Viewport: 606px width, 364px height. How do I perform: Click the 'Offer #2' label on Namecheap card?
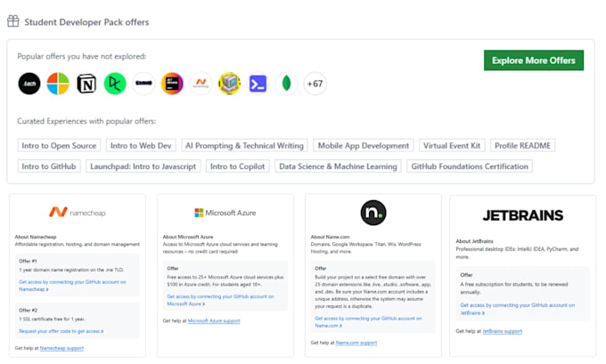point(29,311)
